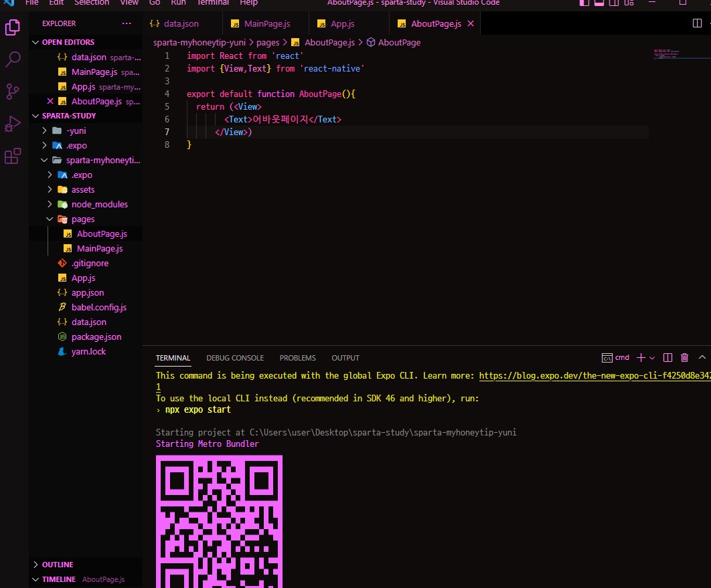711x588 pixels.
Task: Close AboutPage.js in Open Editors list
Action: 50,101
